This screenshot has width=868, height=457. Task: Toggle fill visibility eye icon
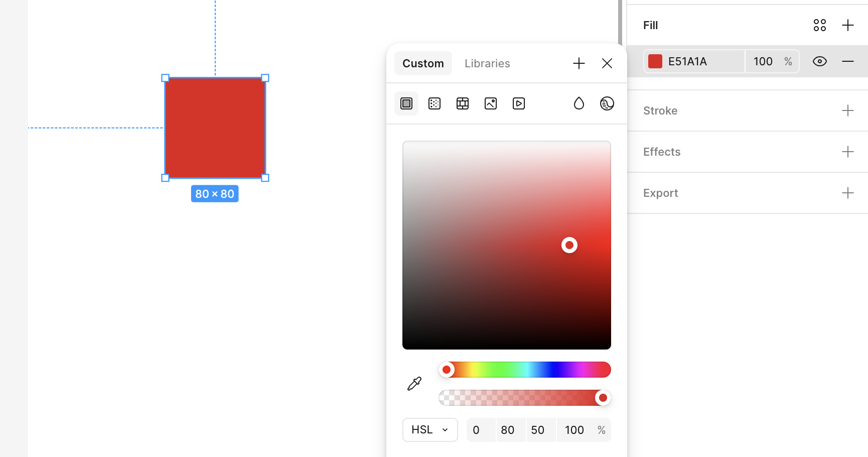[x=819, y=61]
